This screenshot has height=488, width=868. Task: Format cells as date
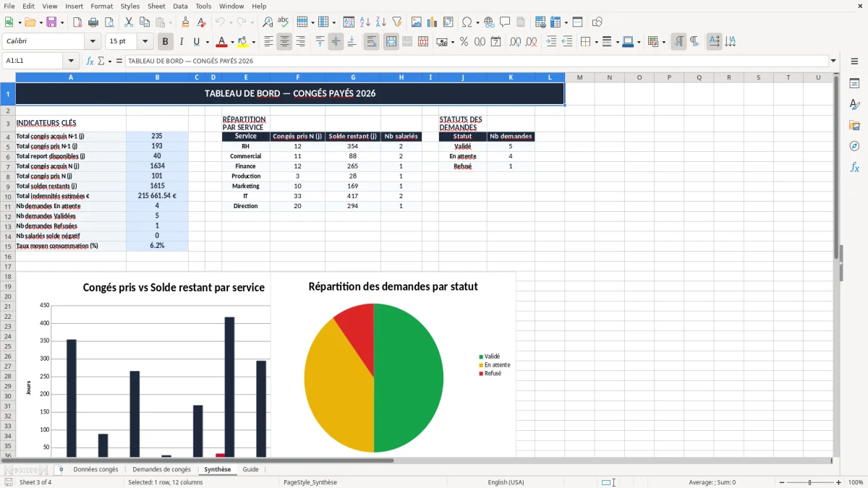click(496, 42)
